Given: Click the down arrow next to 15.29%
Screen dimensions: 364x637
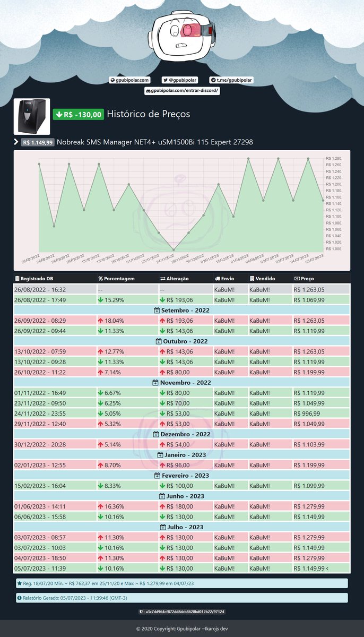Looking at the screenshot, I should coord(100,300).
